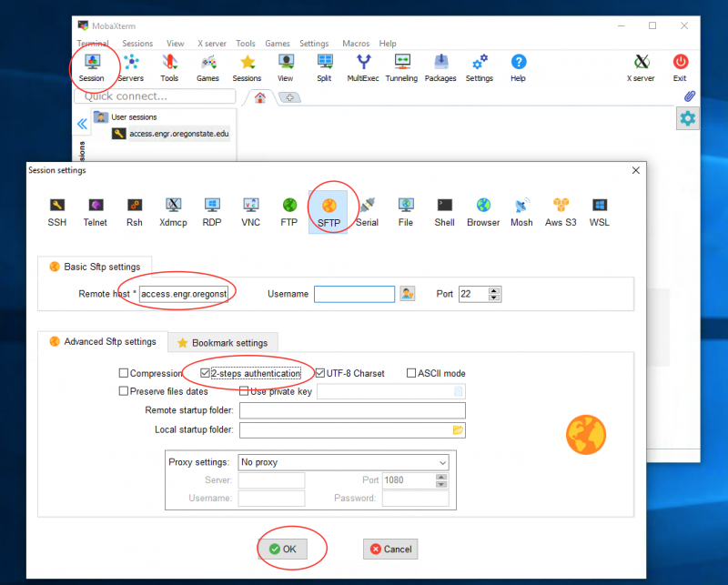
Task: Select access.engr.oregonstate.edu saved session
Action: tap(178, 134)
